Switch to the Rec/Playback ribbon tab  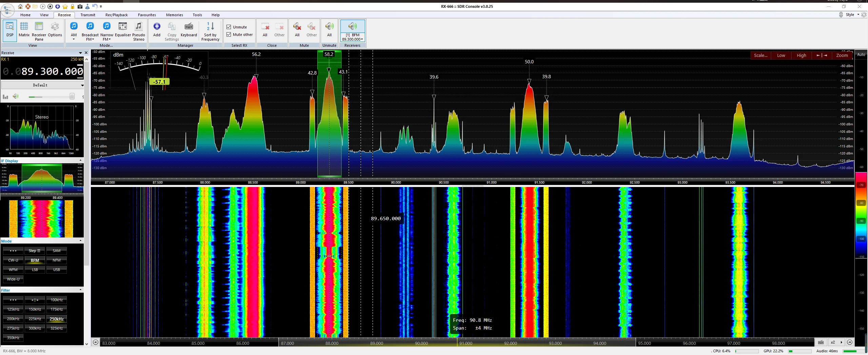[116, 15]
